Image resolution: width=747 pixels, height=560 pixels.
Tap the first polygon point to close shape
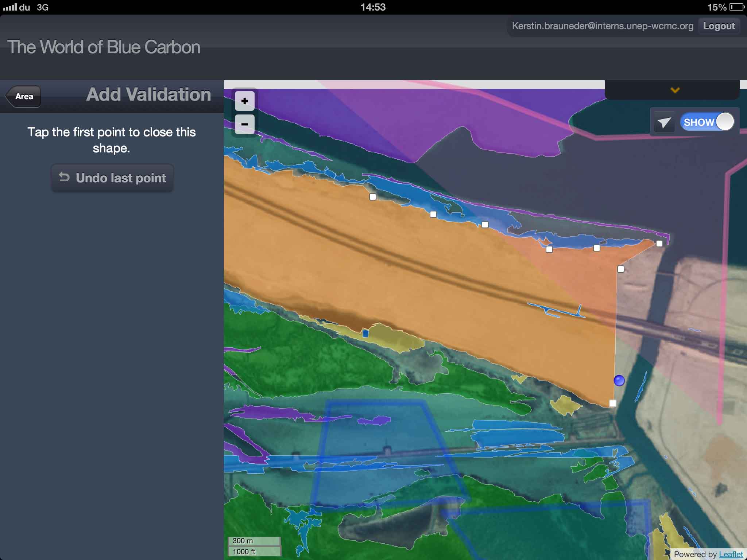[372, 197]
